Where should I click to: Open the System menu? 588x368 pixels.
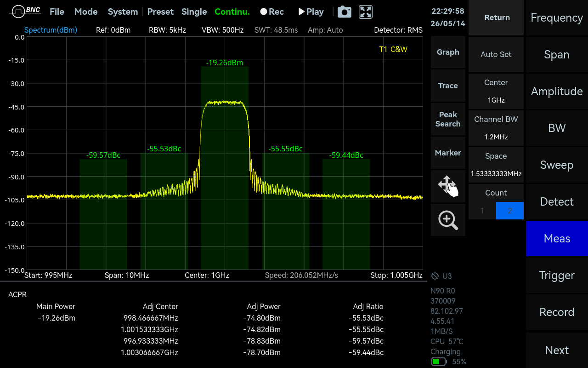pos(123,12)
